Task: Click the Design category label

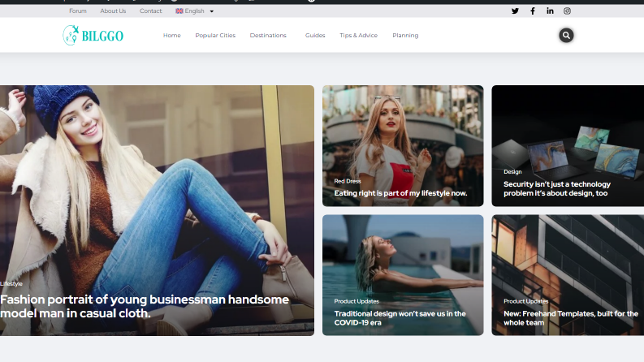Action: coord(512,171)
